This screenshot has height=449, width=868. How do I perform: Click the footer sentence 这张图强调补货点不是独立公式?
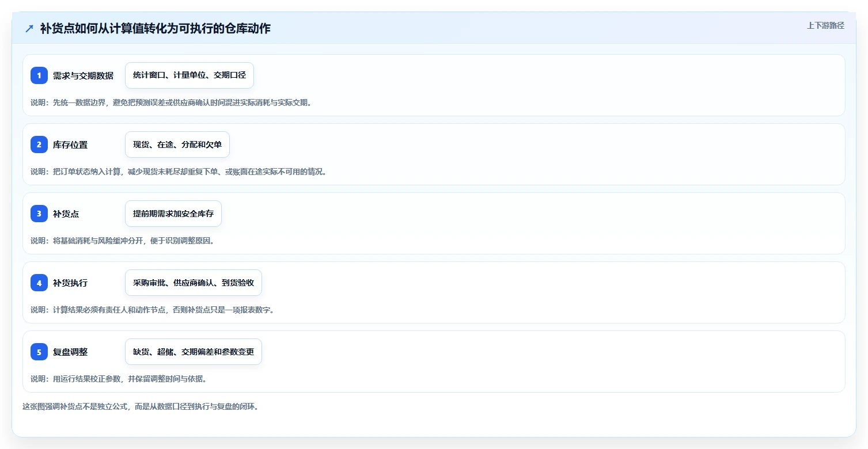tap(141, 406)
